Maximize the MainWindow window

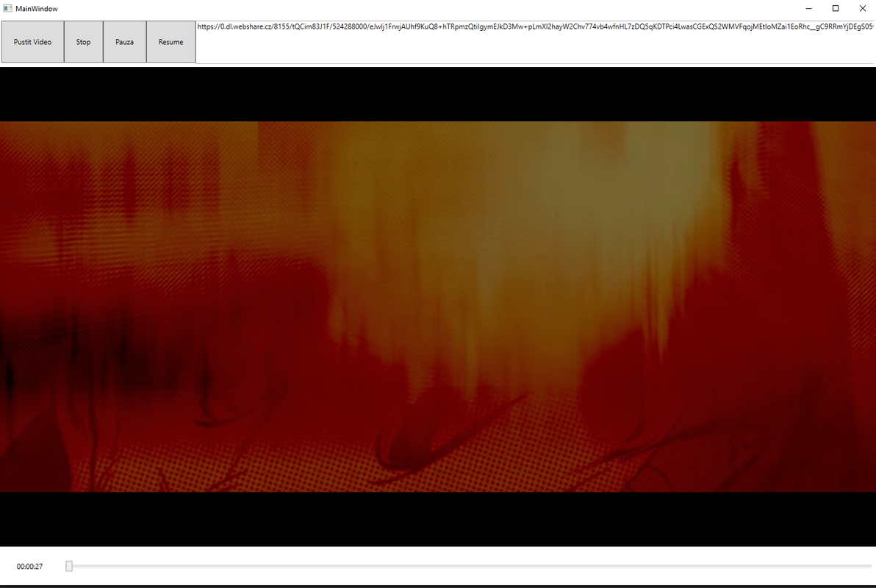(836, 8)
